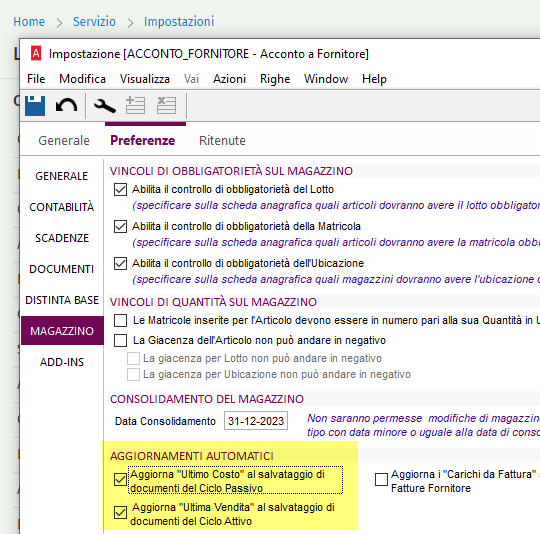The image size is (540, 534).
Task: Open the wrench settings tool icon
Action: tap(105, 106)
